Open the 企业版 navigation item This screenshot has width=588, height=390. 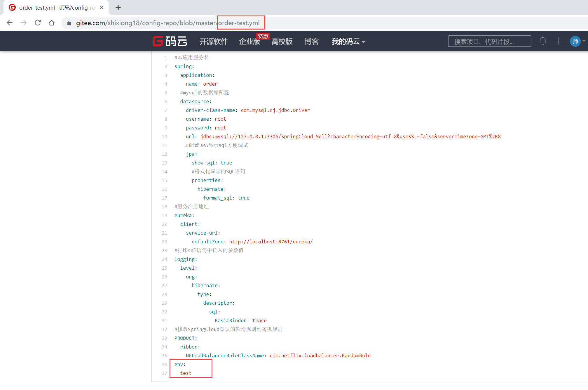[x=249, y=41]
